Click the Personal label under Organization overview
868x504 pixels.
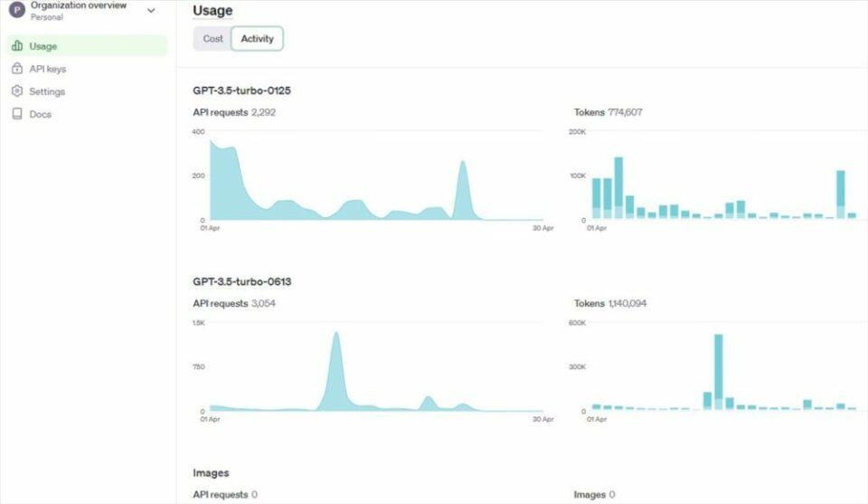pos(47,17)
